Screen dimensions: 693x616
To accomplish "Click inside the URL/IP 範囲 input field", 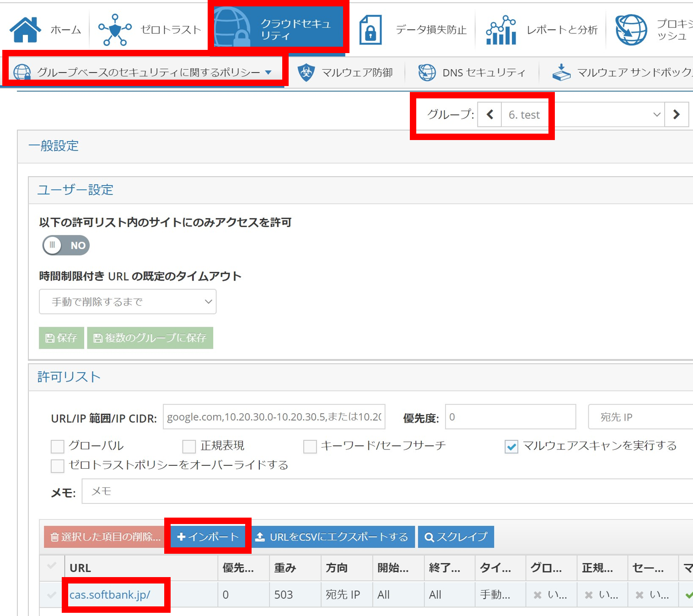I will (274, 416).
